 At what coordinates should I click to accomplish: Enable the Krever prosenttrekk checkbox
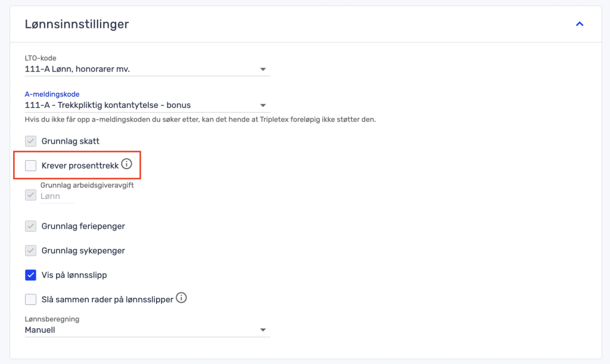pyautogui.click(x=30, y=166)
